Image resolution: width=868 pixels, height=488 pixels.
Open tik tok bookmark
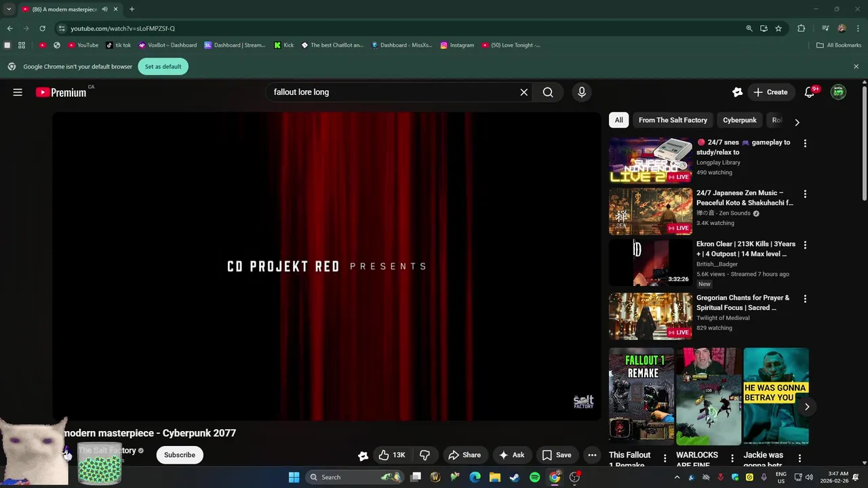pos(119,45)
